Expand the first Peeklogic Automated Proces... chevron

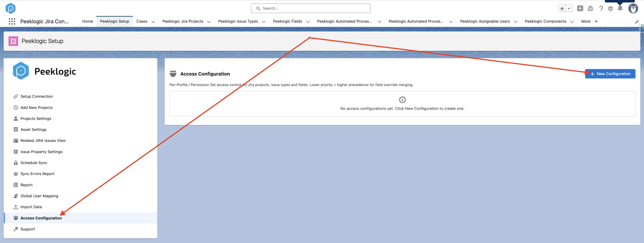[x=379, y=22]
